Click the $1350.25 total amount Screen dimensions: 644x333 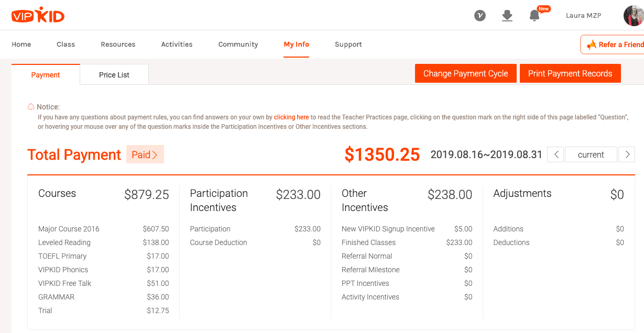[x=382, y=154]
